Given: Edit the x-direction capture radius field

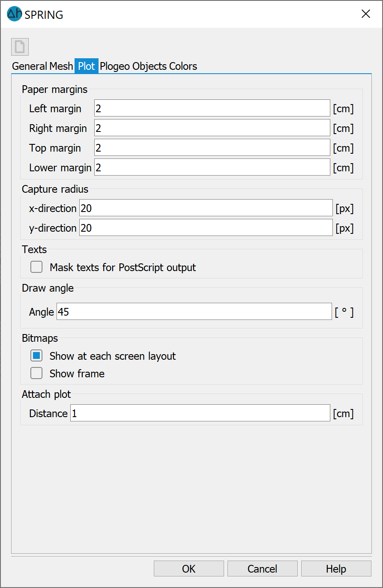Looking at the screenshot, I should pyautogui.click(x=206, y=208).
